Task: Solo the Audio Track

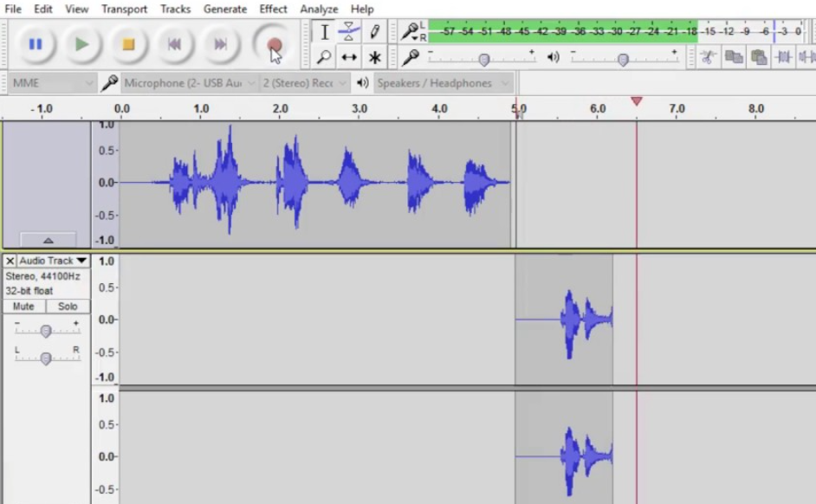Action: (68, 307)
